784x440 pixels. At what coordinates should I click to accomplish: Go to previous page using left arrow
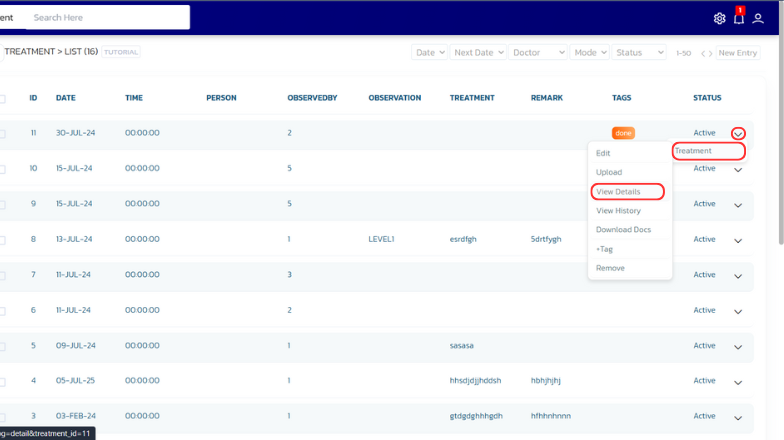click(703, 53)
